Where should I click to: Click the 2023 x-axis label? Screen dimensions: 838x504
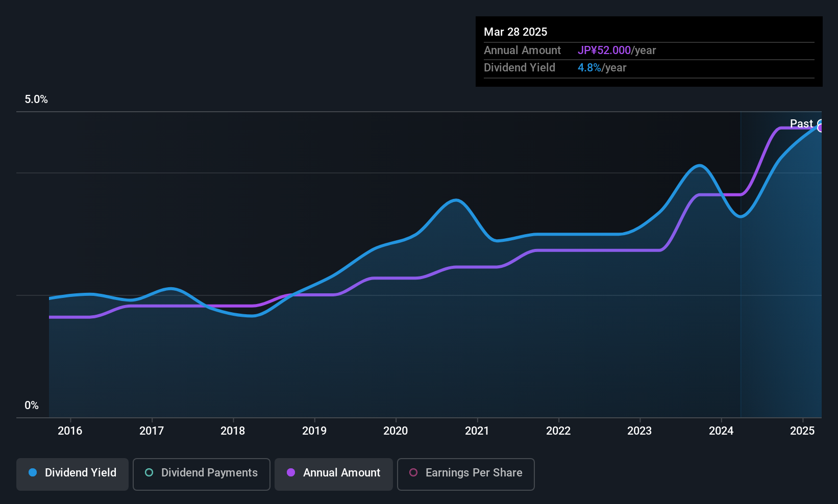(x=639, y=431)
